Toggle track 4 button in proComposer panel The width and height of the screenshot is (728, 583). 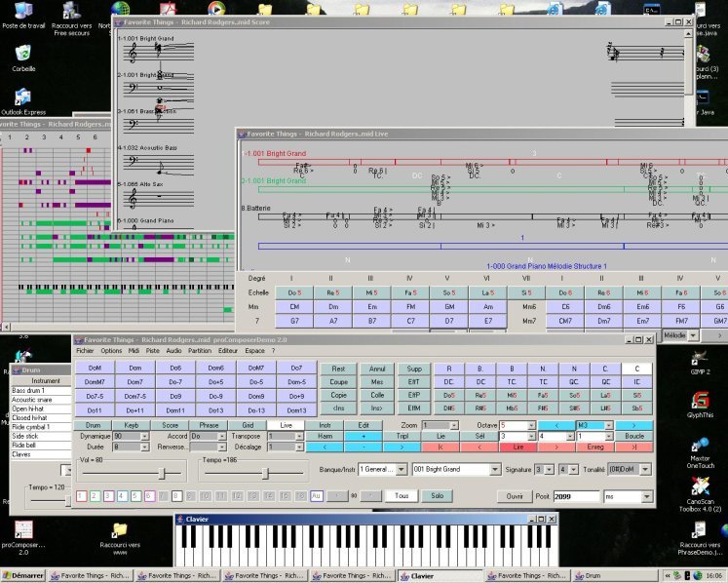(122, 496)
